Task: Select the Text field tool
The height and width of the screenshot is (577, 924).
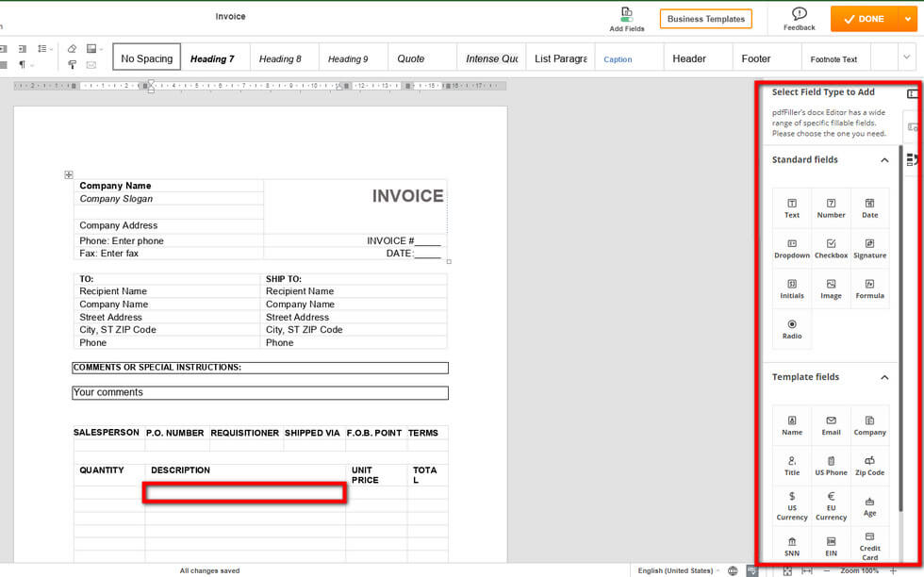Action: 792,206
